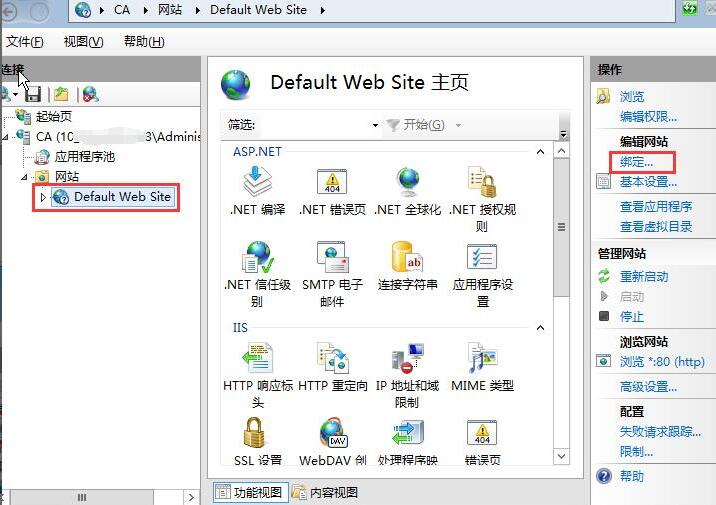Image resolution: width=716 pixels, height=505 pixels.
Task: Collapse the ASP.NET group
Action: [x=540, y=152]
